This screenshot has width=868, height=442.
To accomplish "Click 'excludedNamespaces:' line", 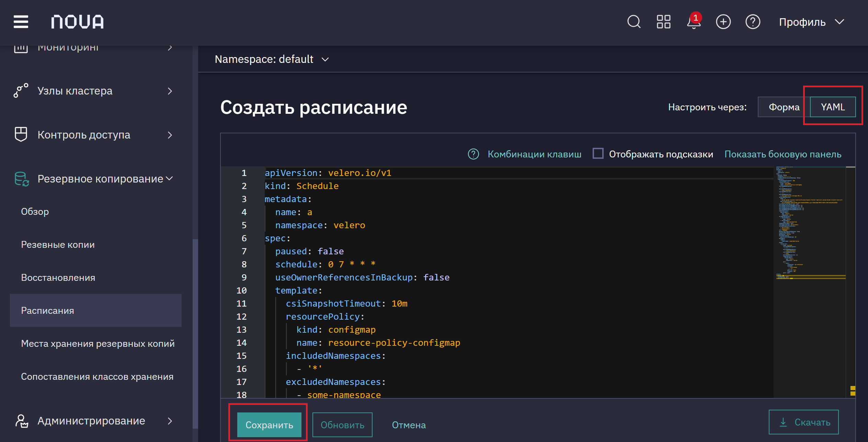I will click(336, 382).
